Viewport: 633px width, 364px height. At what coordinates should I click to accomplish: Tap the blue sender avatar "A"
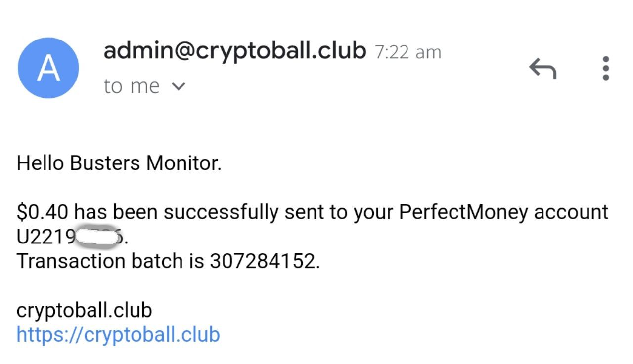coord(48,68)
